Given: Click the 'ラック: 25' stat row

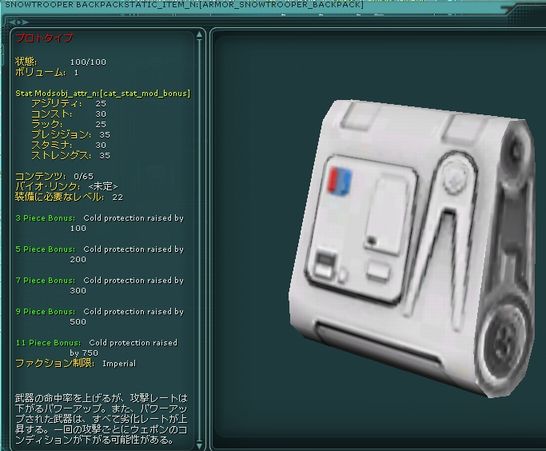Looking at the screenshot, I should [69, 124].
